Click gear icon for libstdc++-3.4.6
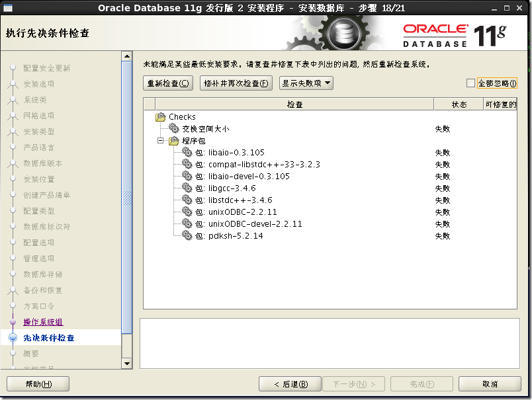Screen dimensions: 532x400 187,199
